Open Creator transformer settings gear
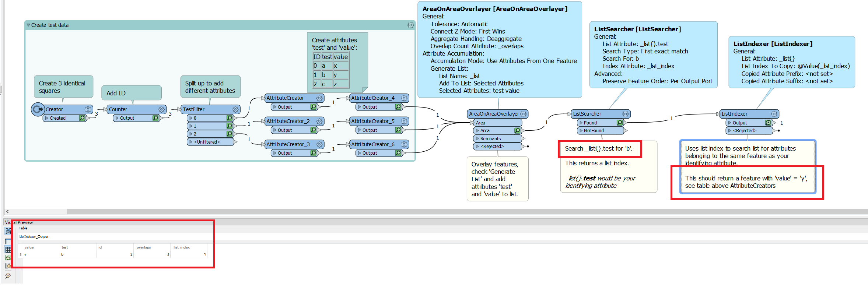This screenshot has height=285, width=868. (x=88, y=109)
